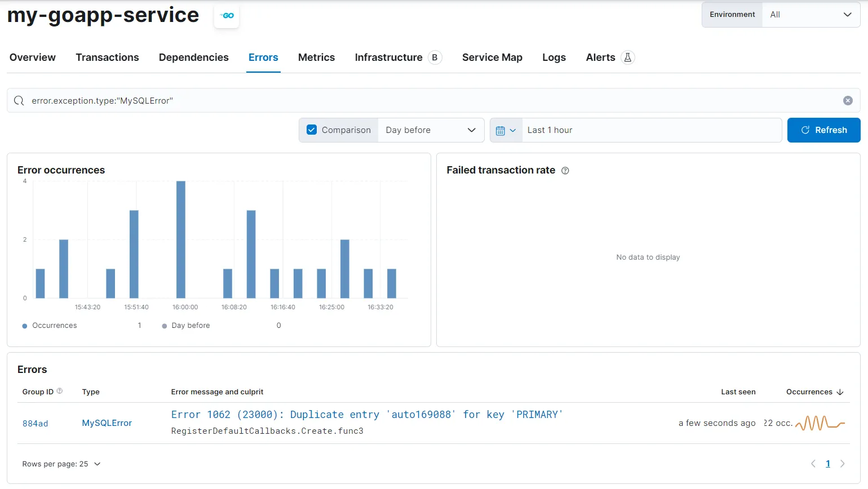The image size is (868, 489).
Task: Go to previous page arrow
Action: [x=813, y=464]
